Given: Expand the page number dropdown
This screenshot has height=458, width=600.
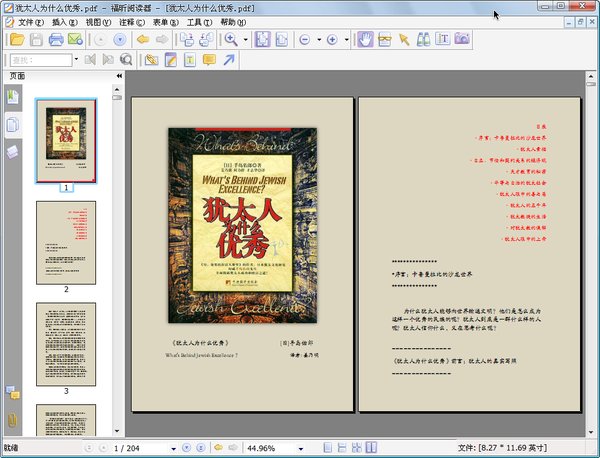Looking at the screenshot, I should (x=172, y=447).
